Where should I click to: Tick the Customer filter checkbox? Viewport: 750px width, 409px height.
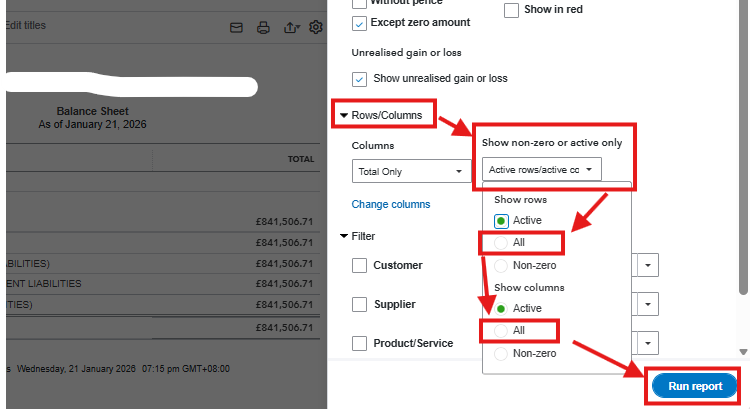tap(360, 266)
